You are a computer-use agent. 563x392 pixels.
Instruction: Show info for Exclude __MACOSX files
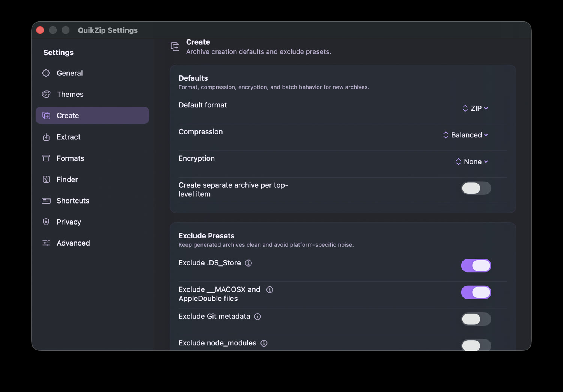click(270, 290)
